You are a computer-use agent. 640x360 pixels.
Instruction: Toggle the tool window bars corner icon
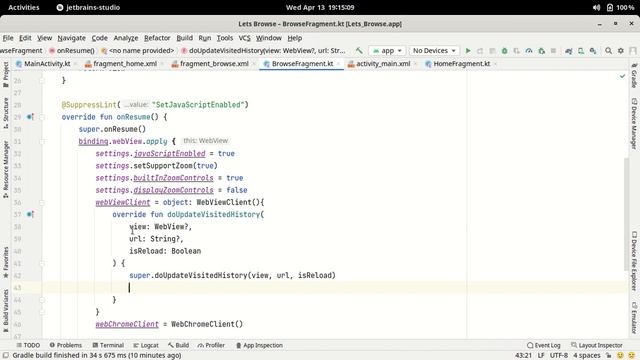coord(6,356)
